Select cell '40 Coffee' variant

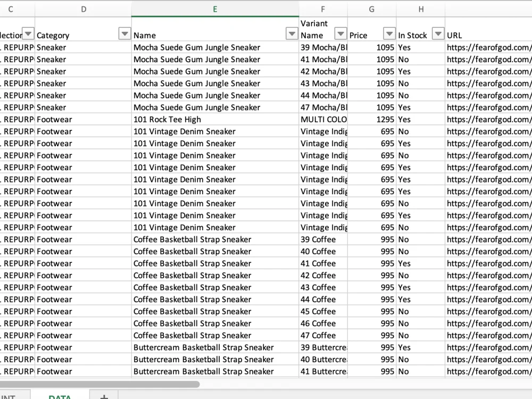point(323,252)
